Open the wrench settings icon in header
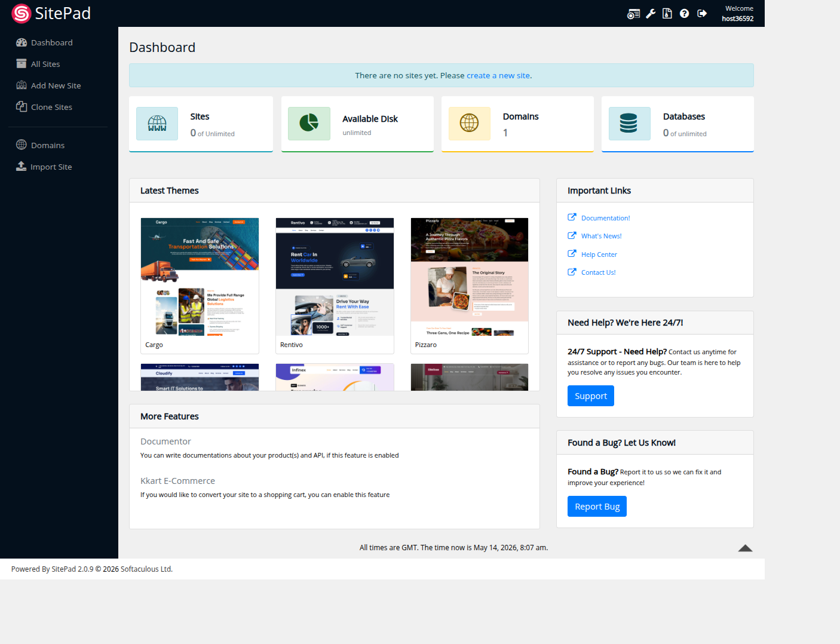This screenshot has width=840, height=644. [651, 14]
